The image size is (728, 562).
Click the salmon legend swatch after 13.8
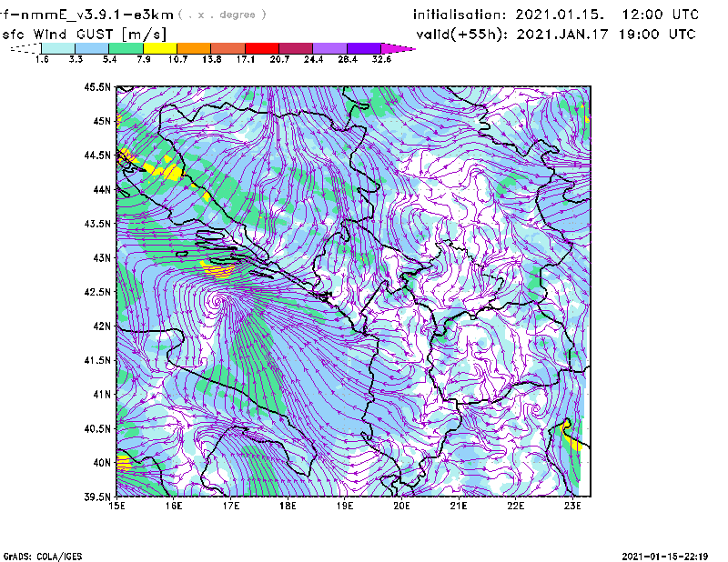coord(228,48)
